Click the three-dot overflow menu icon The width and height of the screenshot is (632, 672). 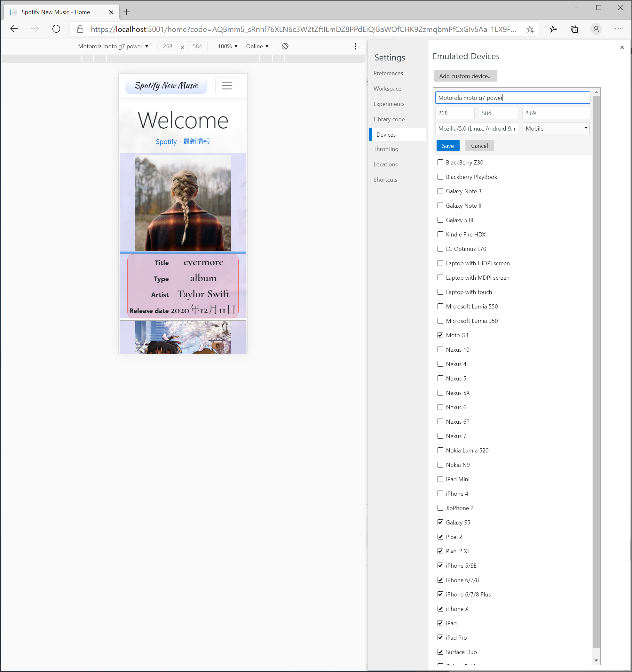click(355, 46)
